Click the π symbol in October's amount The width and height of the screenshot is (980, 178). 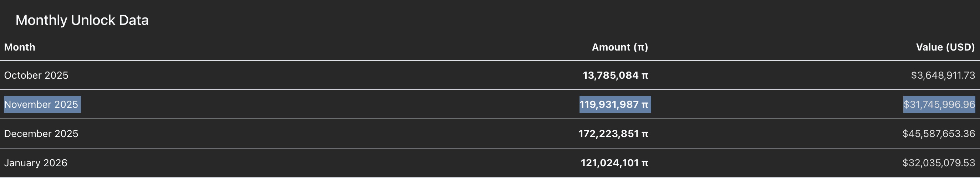pyautogui.click(x=645, y=75)
